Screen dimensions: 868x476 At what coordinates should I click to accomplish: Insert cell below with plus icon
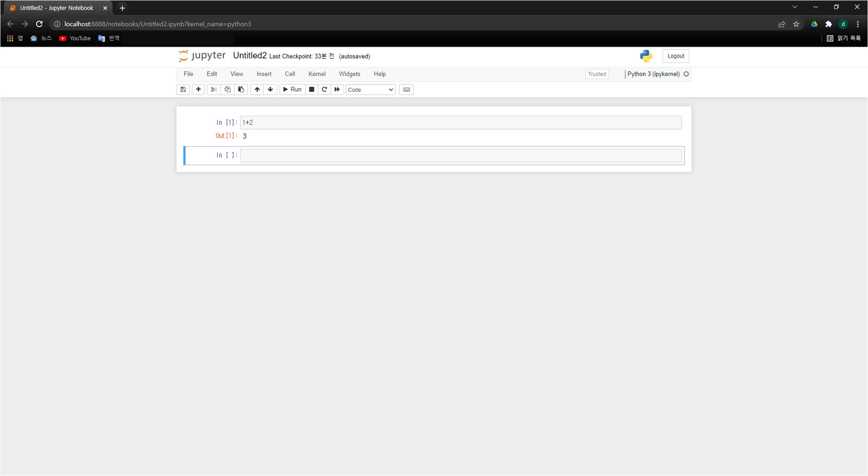point(198,89)
